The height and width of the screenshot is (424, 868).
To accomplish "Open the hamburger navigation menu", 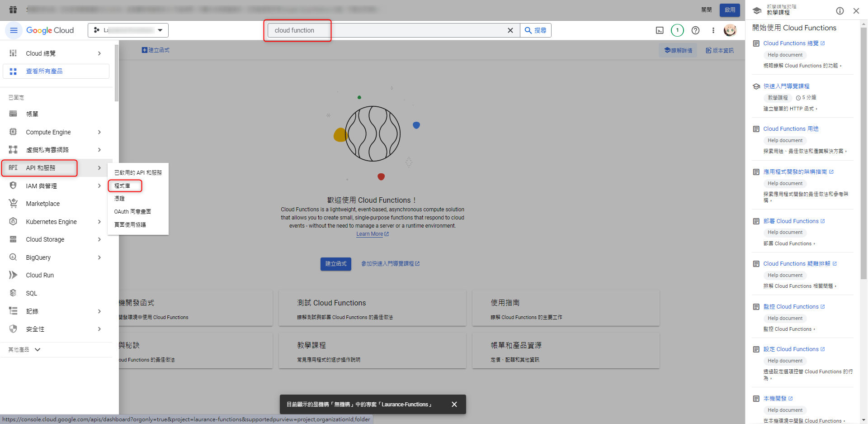I will click(x=14, y=30).
